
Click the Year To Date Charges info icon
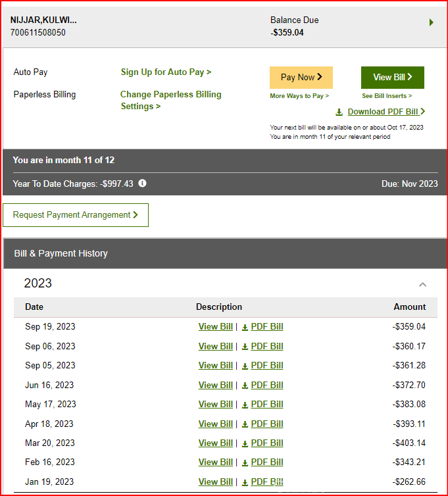point(142,184)
